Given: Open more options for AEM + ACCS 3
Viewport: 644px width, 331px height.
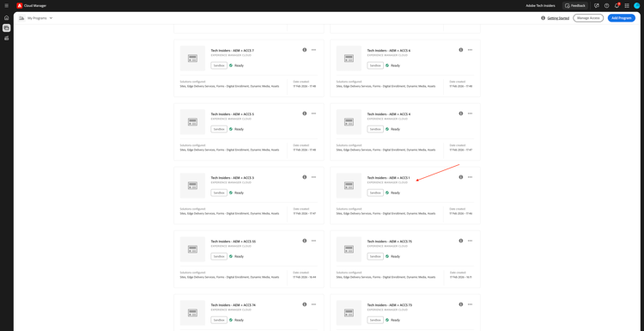Looking at the screenshot, I should 313,177.
